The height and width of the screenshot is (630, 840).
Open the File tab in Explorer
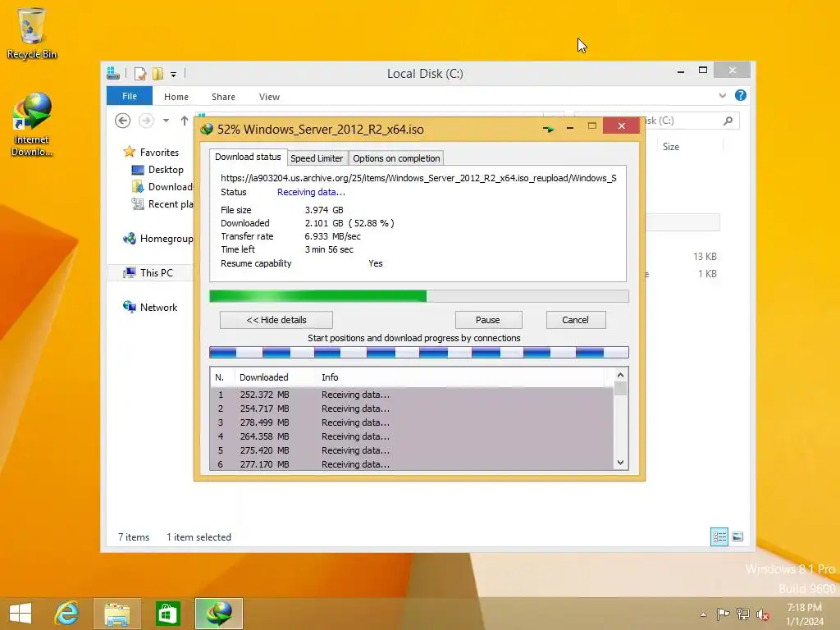[130, 96]
